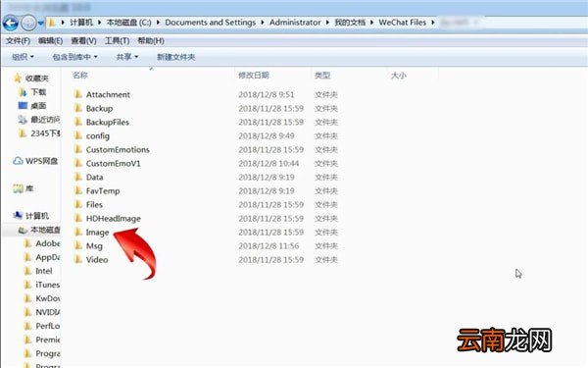Click the 收藏夹 star icon
This screenshot has width=588, height=368.
pyautogui.click(x=18, y=79)
